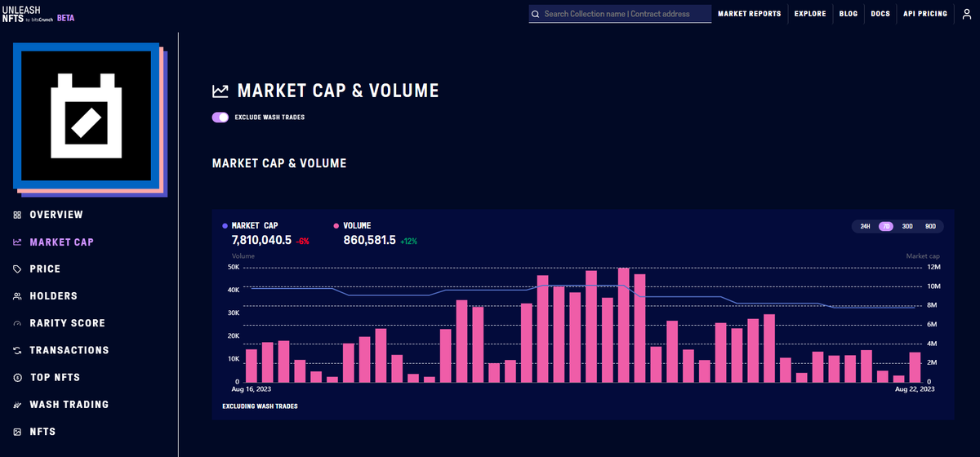This screenshot has width=980, height=457.
Task: Go to Market Reports
Action: tap(749, 14)
